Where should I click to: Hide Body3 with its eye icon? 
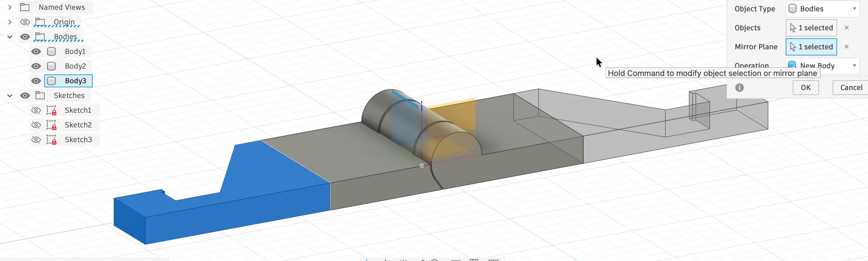(x=36, y=81)
